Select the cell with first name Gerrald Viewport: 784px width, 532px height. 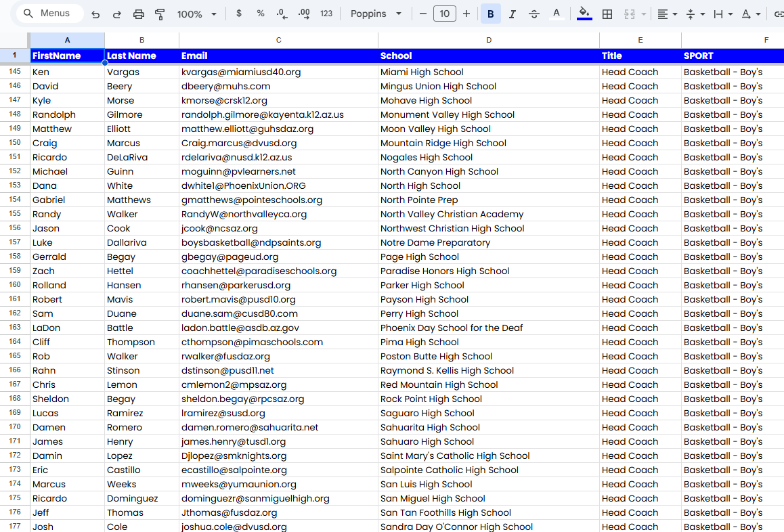coord(67,257)
